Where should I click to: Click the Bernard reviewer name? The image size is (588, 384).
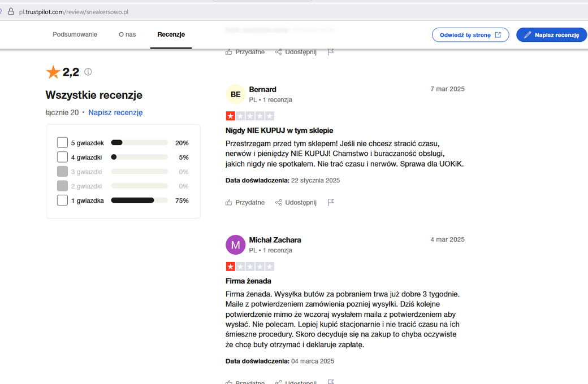click(x=262, y=90)
